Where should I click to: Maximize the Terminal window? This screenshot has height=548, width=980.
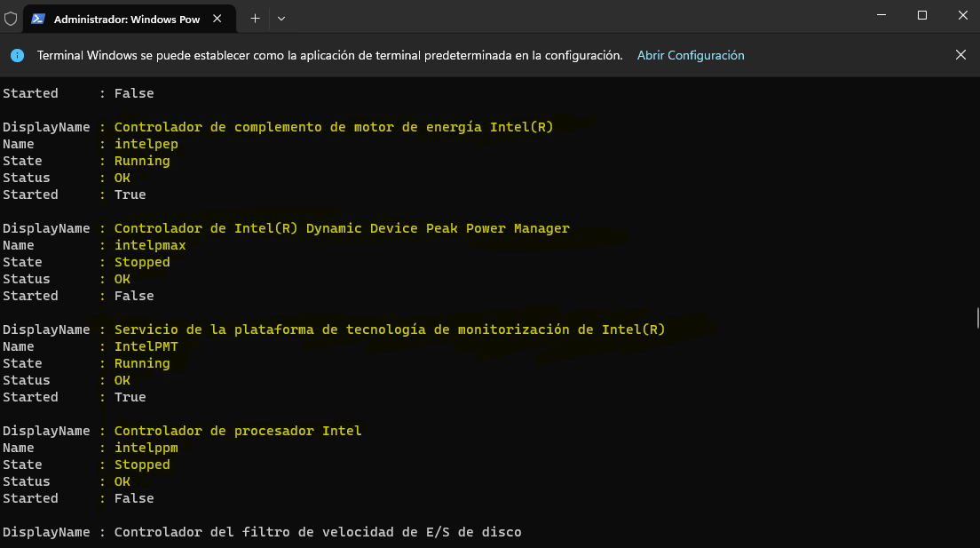(922, 15)
